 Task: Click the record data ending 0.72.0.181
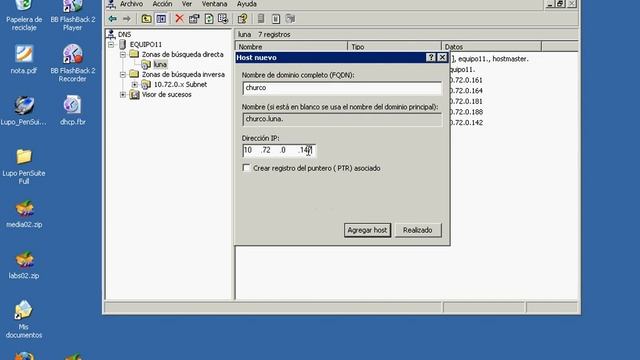click(x=466, y=101)
